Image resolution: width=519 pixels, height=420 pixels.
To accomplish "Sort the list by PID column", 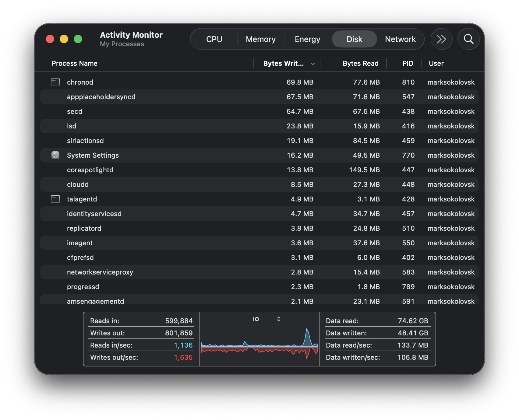I will point(408,63).
